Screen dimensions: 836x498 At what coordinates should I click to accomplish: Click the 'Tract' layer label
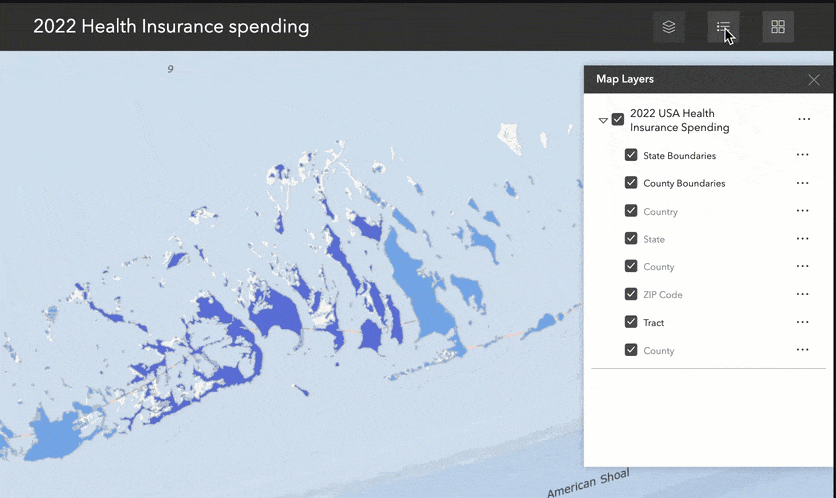pyautogui.click(x=654, y=323)
